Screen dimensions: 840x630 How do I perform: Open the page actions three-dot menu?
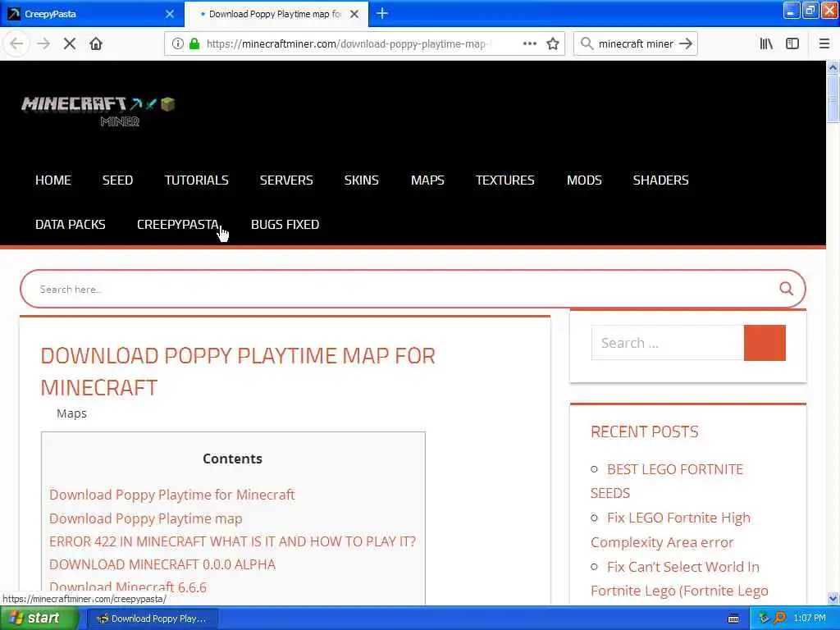pos(529,43)
